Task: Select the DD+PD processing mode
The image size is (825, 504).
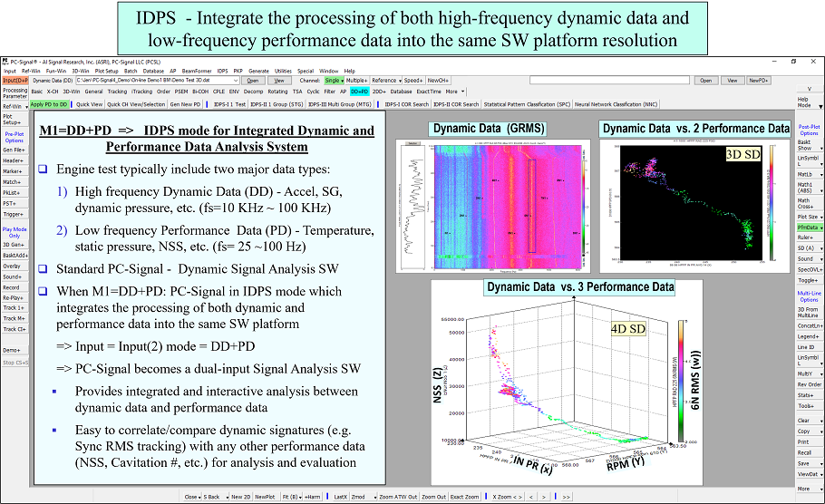Action: point(358,92)
